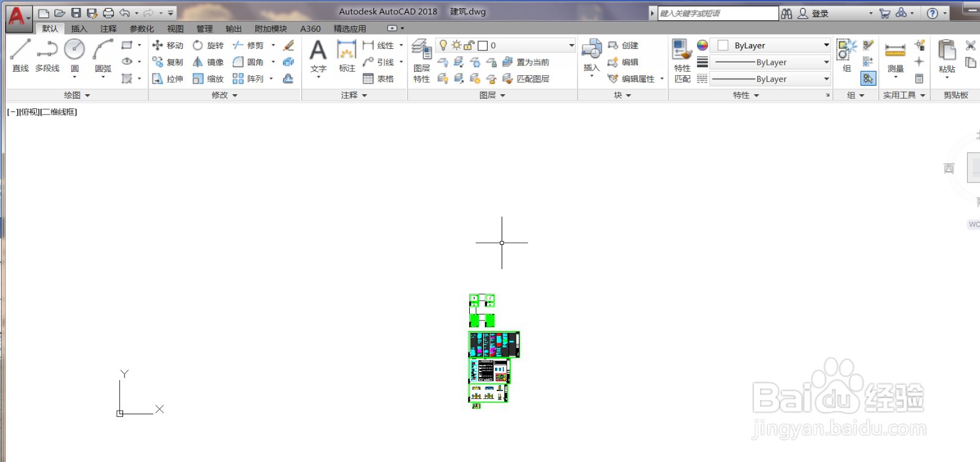This screenshot has height=462, width=980.
Task: Click the Save icon in quick access toolbar
Action: [76, 13]
